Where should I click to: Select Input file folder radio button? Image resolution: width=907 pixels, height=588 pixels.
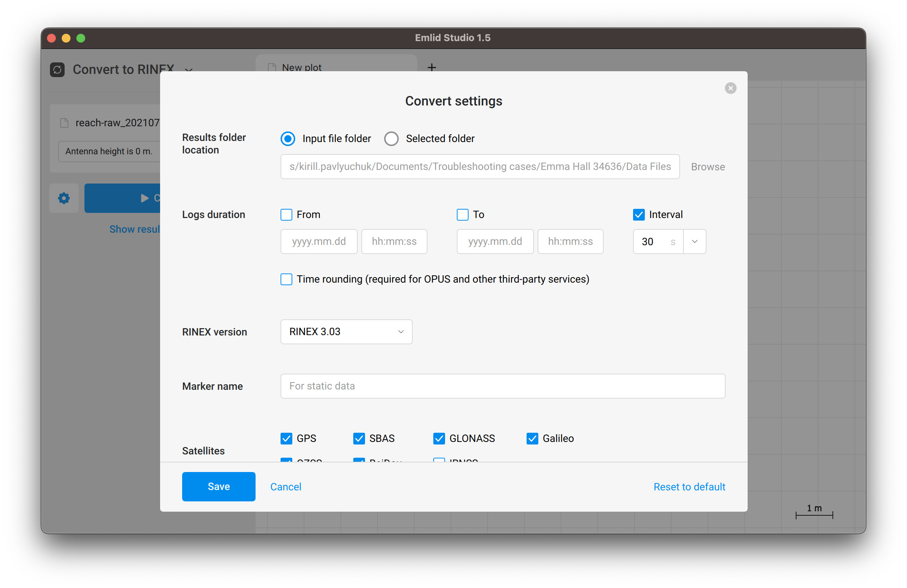point(288,139)
